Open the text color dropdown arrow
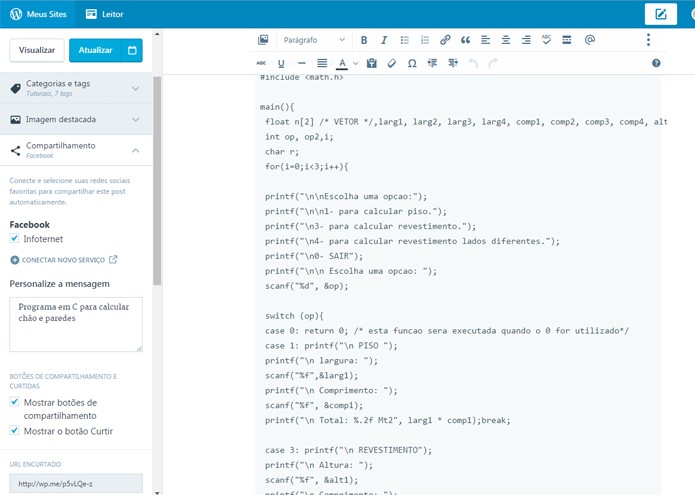Screen dimensions: 695x495 (x=355, y=63)
